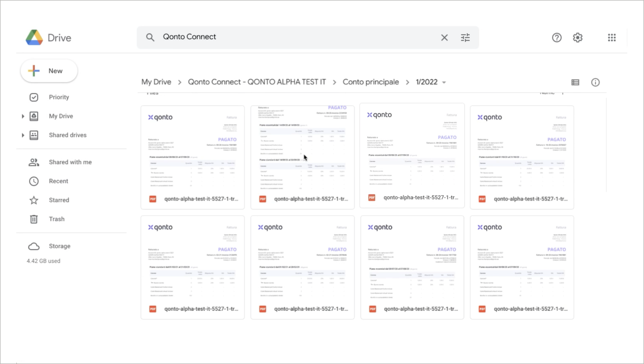Click Google Apps grid menu
644x364 pixels.
point(612,37)
